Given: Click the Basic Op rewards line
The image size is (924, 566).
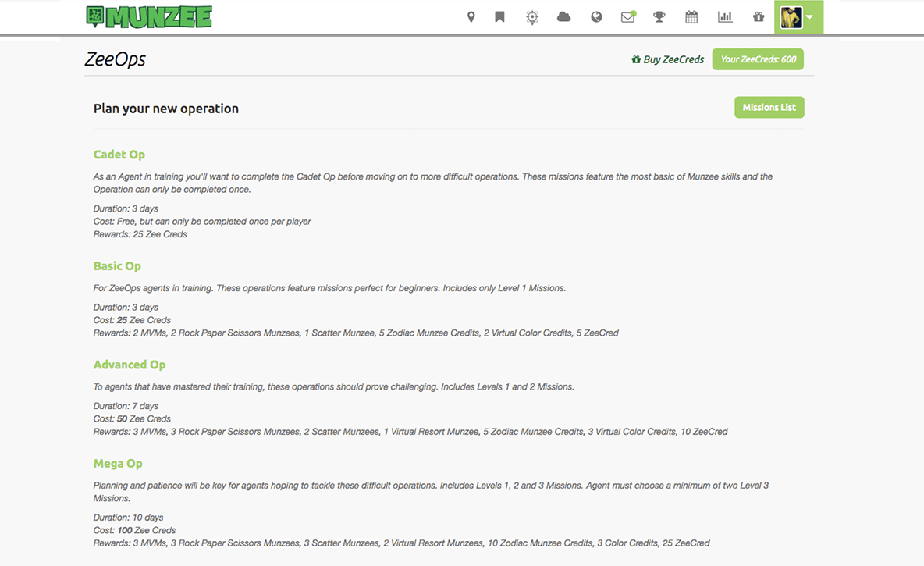Looking at the screenshot, I should click(356, 333).
